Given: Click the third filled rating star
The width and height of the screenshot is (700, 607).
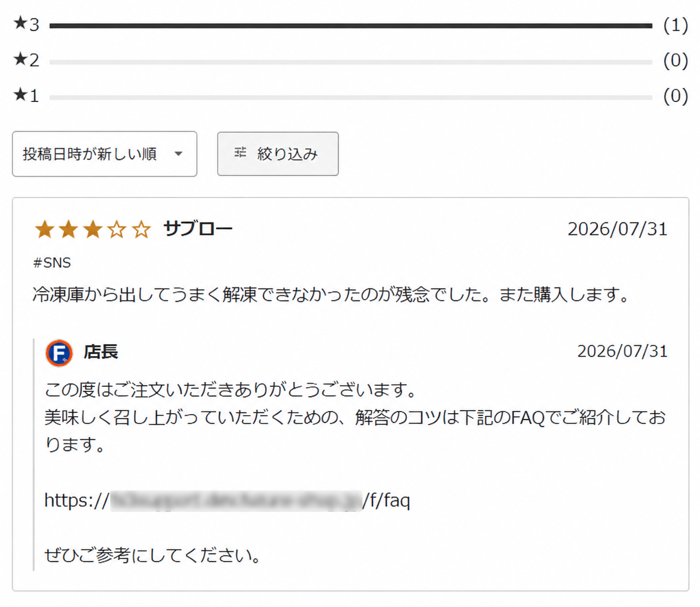Looking at the screenshot, I should [93, 229].
